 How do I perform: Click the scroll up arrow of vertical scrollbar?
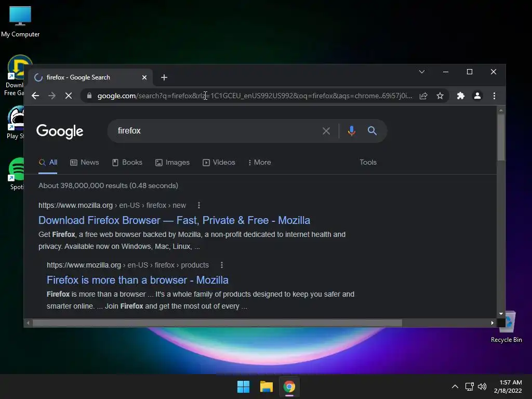501,111
